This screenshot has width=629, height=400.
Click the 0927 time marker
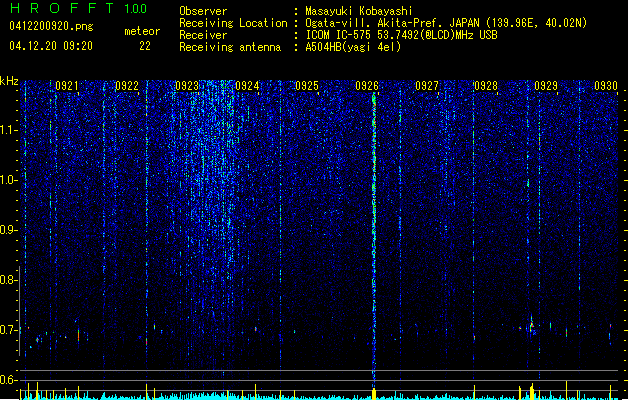pyautogui.click(x=427, y=86)
